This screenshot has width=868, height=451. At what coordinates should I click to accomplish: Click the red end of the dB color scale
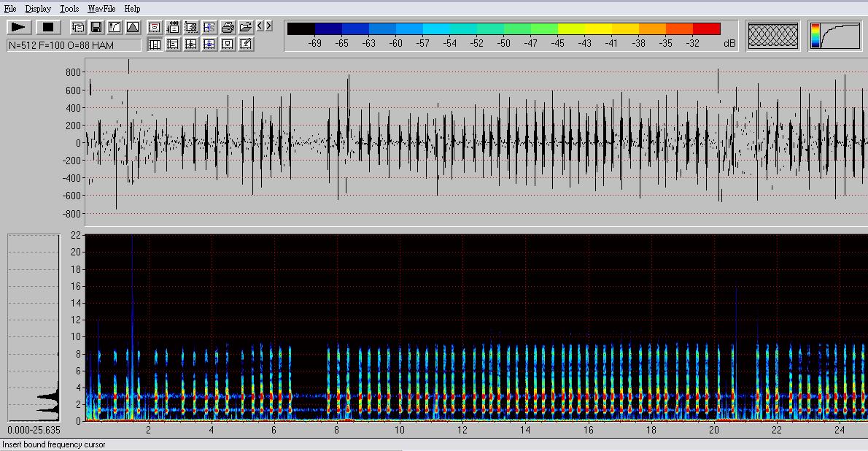pos(706,29)
